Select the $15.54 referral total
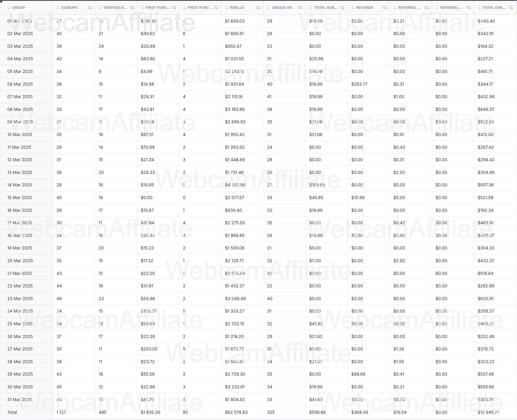The width and height of the screenshot is (517, 420). coord(400,412)
